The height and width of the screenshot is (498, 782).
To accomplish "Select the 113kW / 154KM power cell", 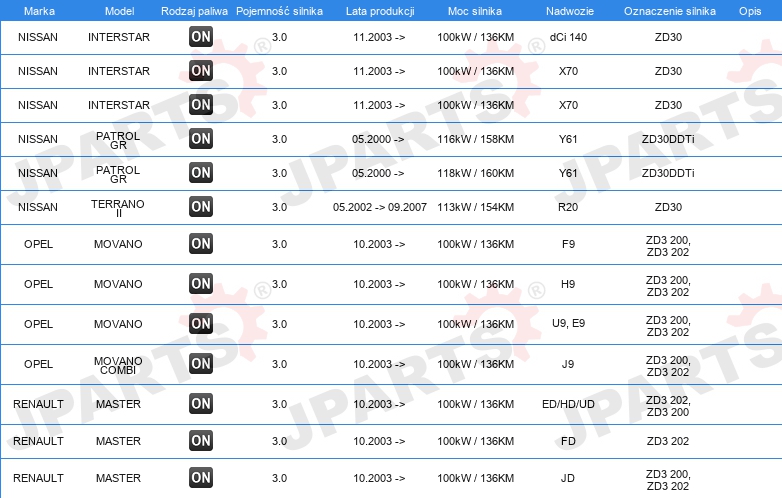I will click(475, 207).
